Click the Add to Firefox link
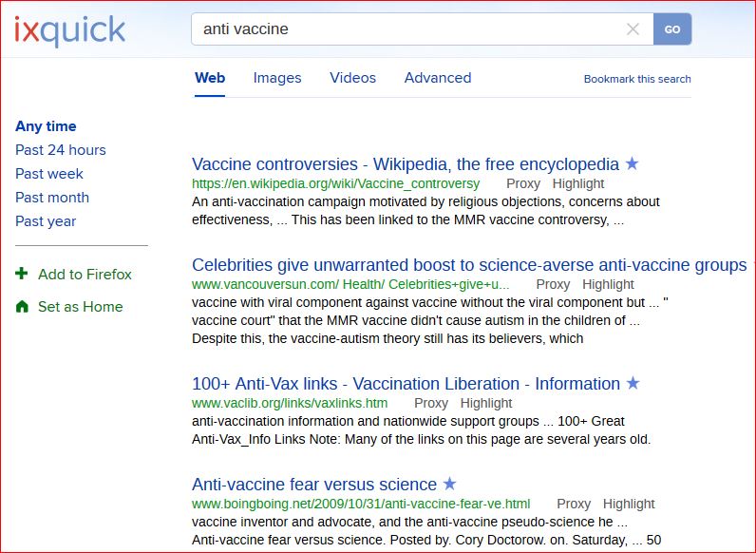Screen dimensions: 756x553 85,274
